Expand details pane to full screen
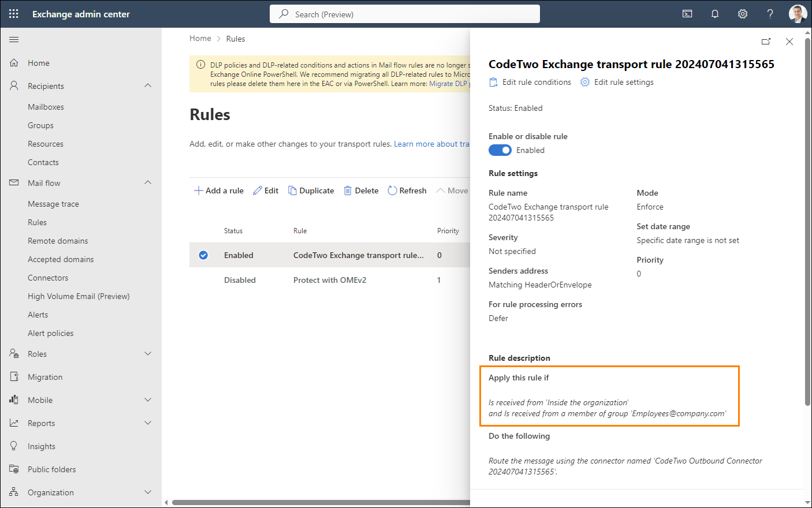Viewport: 812px width, 508px height. 766,42
